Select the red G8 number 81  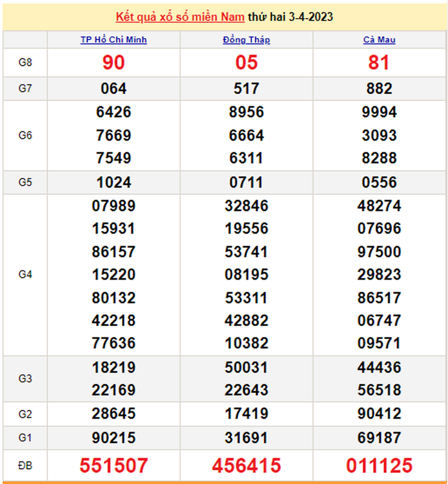[379, 62]
